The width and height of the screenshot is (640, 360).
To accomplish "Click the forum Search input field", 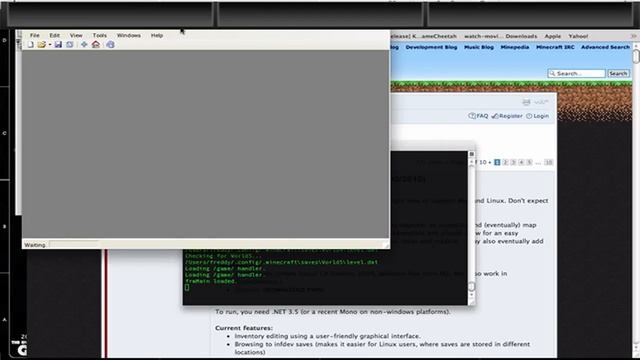I will point(576,73).
